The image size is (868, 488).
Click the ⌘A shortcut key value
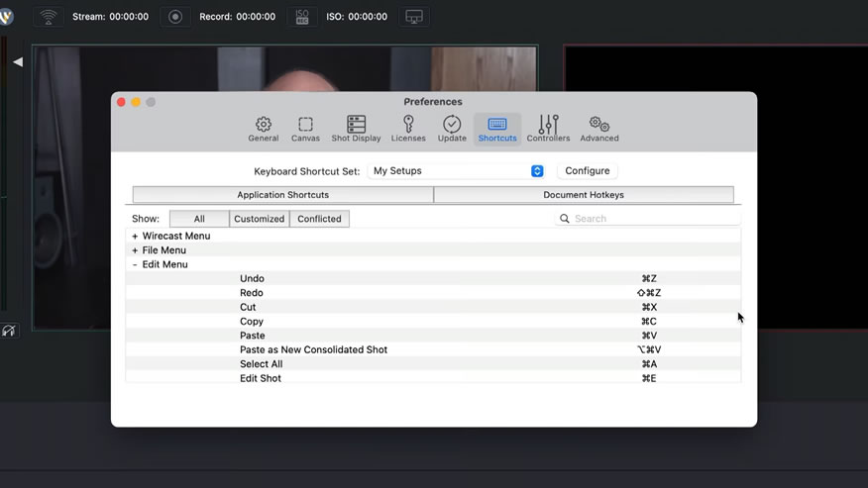pos(649,364)
